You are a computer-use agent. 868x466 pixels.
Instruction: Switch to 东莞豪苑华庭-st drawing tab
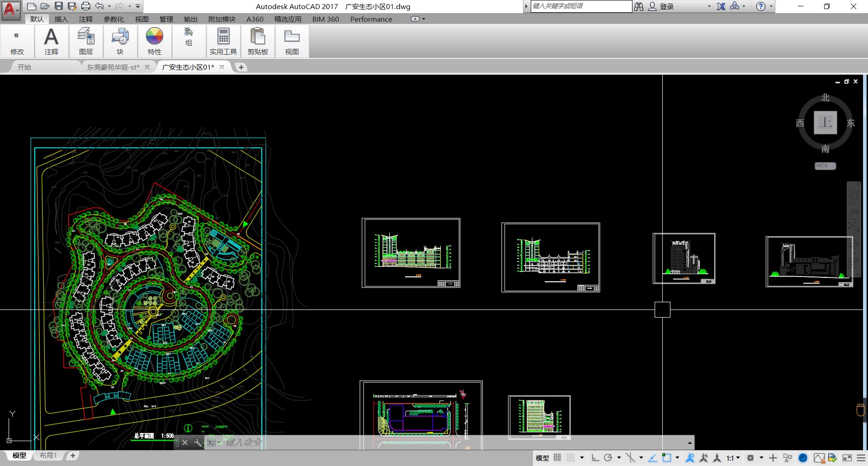coord(113,67)
